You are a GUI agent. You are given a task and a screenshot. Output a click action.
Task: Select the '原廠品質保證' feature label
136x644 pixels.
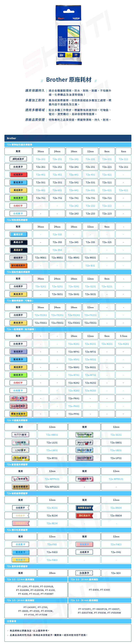(x=35, y=120)
